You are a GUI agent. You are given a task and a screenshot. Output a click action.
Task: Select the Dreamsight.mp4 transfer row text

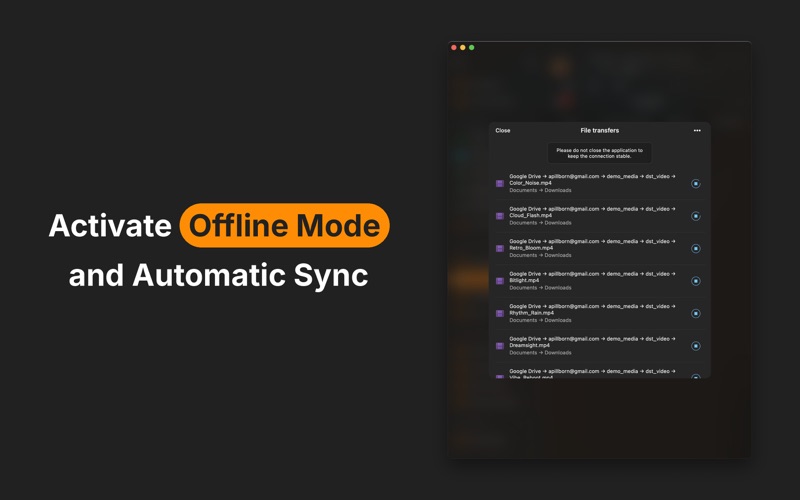(592, 345)
